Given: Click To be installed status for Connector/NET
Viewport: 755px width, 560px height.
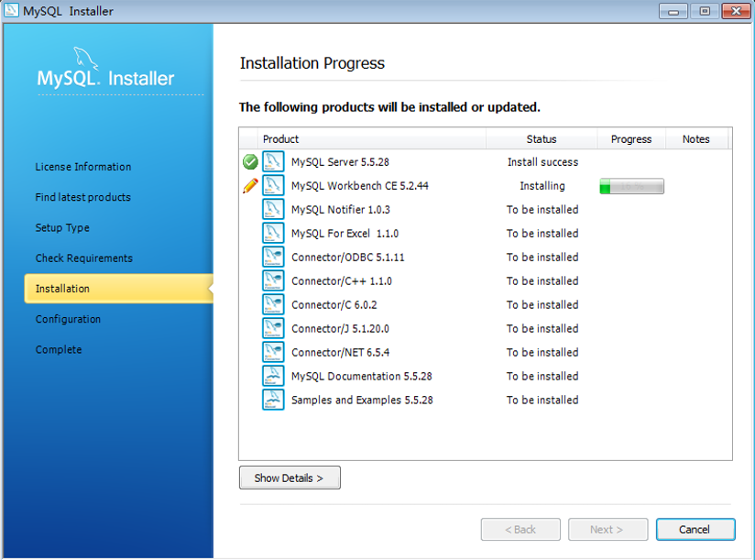Looking at the screenshot, I should 542,353.
